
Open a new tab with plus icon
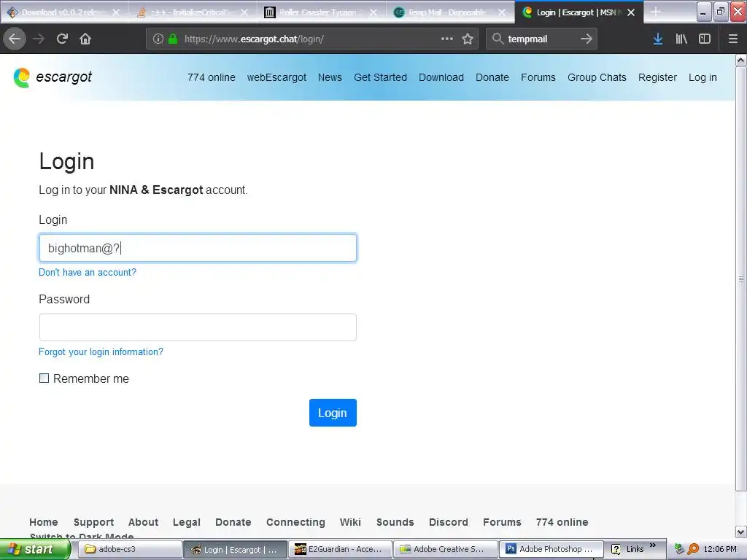(656, 12)
